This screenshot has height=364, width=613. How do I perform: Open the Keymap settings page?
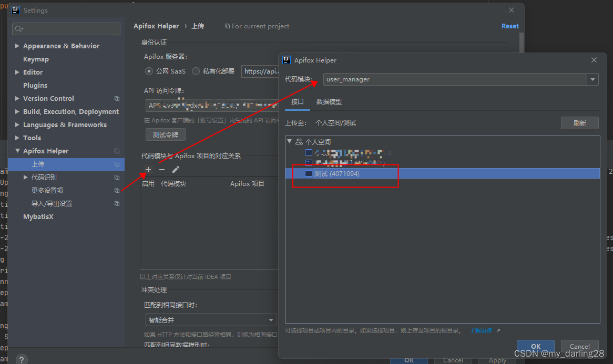coord(36,59)
